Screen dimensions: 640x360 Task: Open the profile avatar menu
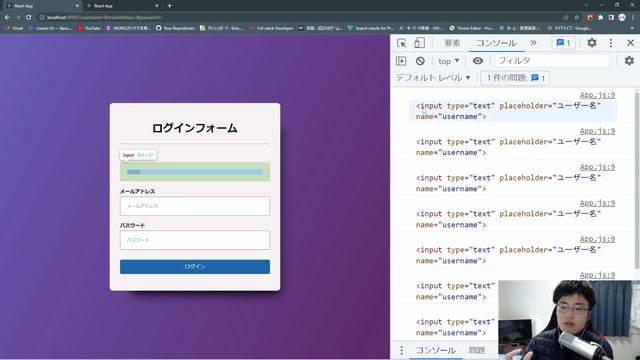pyautogui.click(x=622, y=18)
